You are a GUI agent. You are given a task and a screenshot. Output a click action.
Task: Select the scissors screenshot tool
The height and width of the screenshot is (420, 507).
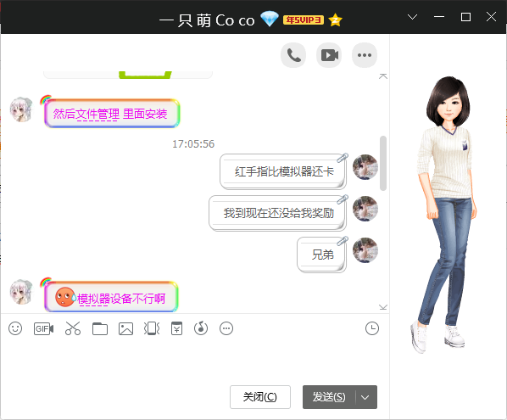pyautogui.click(x=73, y=328)
